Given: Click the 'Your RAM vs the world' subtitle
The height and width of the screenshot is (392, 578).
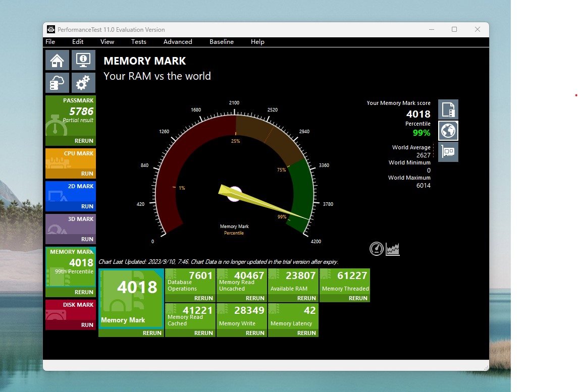Looking at the screenshot, I should (157, 76).
